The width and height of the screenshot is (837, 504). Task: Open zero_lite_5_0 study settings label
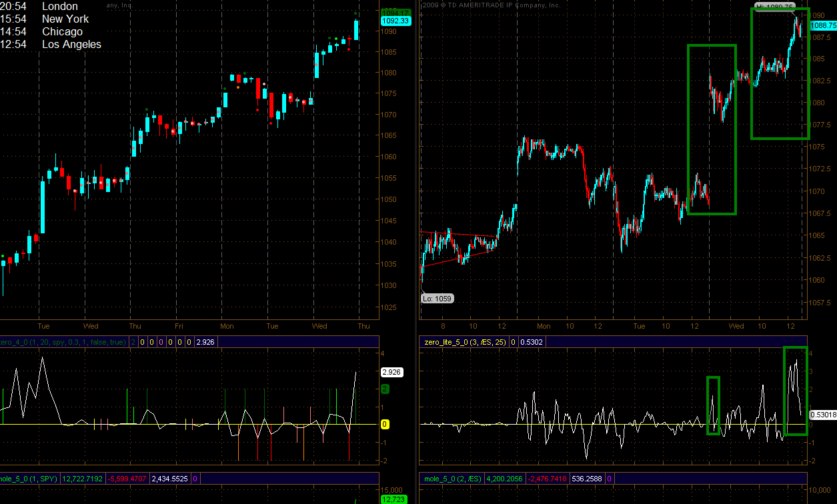tap(464, 342)
